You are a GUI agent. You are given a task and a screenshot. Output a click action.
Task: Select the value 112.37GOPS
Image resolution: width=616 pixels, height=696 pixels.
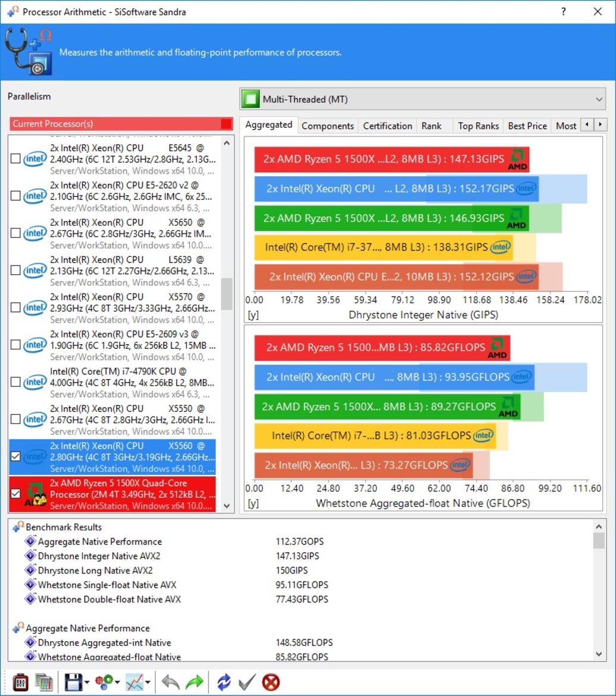pyautogui.click(x=299, y=542)
